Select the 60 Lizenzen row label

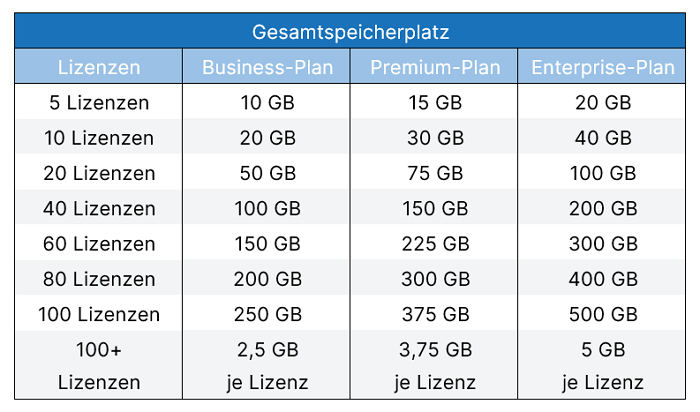[99, 244]
